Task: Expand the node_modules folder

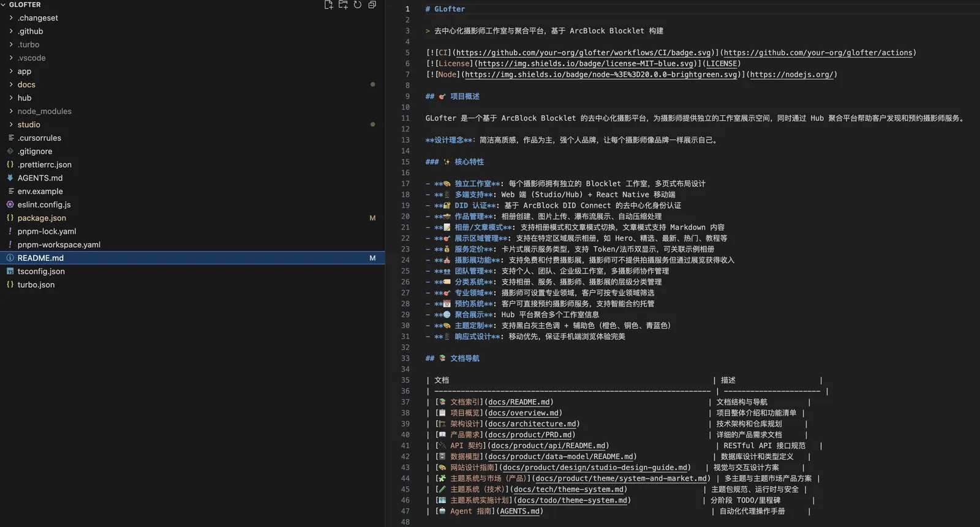Action: (11, 111)
